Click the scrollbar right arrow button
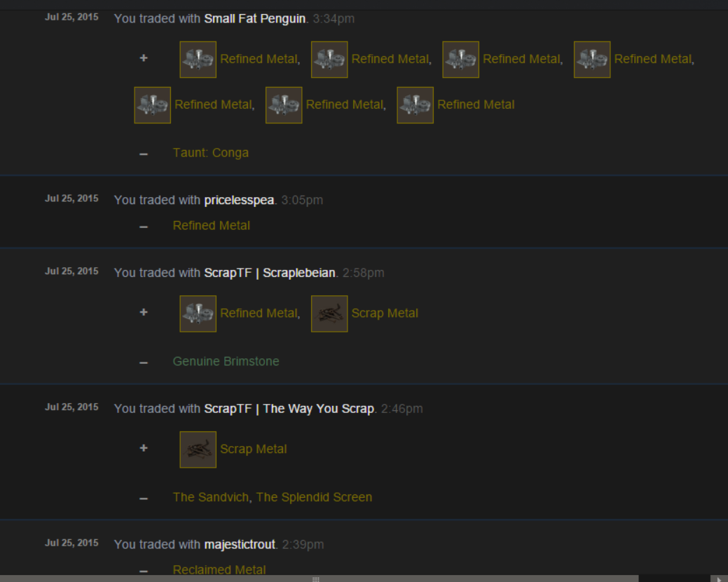Image resolution: width=728 pixels, height=582 pixels. click(x=719, y=578)
